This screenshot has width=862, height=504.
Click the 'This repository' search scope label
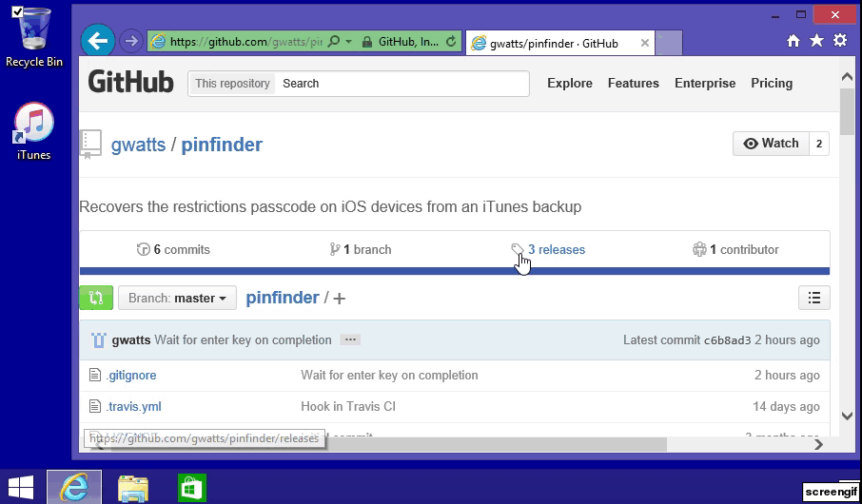pos(232,84)
